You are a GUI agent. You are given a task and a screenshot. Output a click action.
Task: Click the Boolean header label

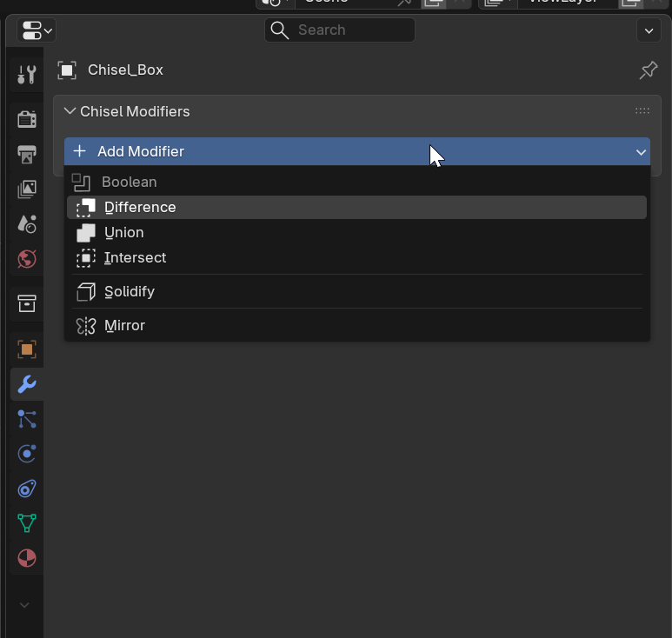point(129,183)
